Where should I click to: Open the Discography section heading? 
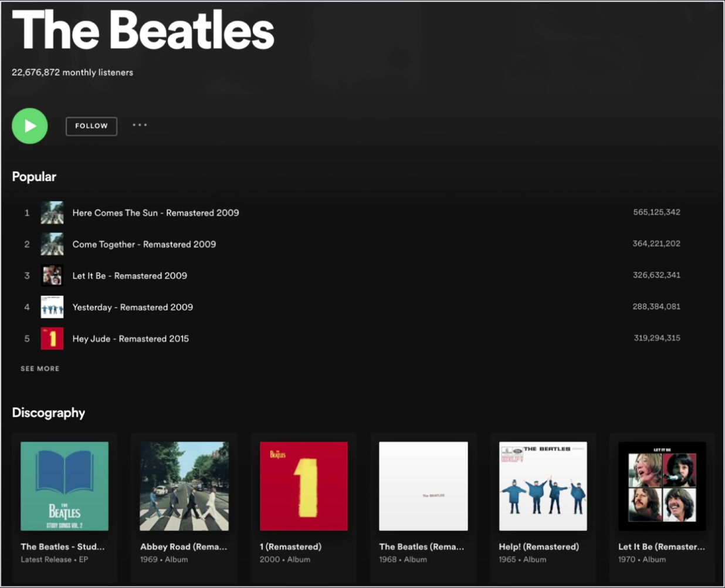tap(49, 413)
